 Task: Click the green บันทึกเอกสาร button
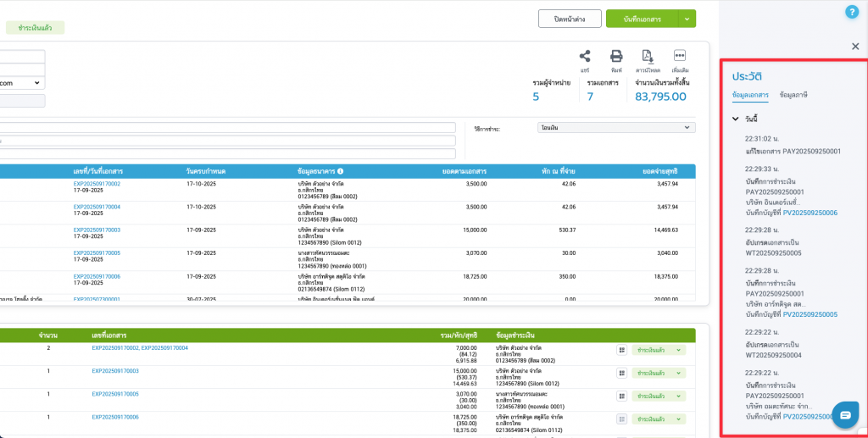pos(643,19)
